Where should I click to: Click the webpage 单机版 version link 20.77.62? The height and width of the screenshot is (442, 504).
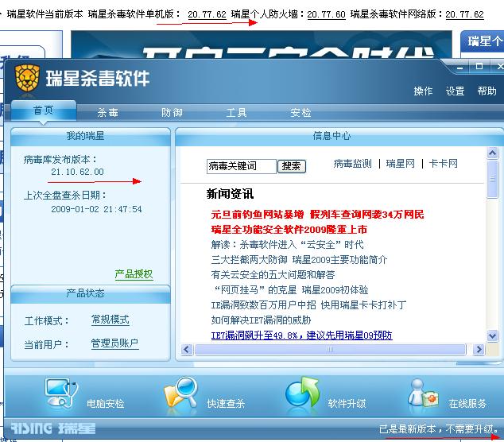[x=207, y=14]
